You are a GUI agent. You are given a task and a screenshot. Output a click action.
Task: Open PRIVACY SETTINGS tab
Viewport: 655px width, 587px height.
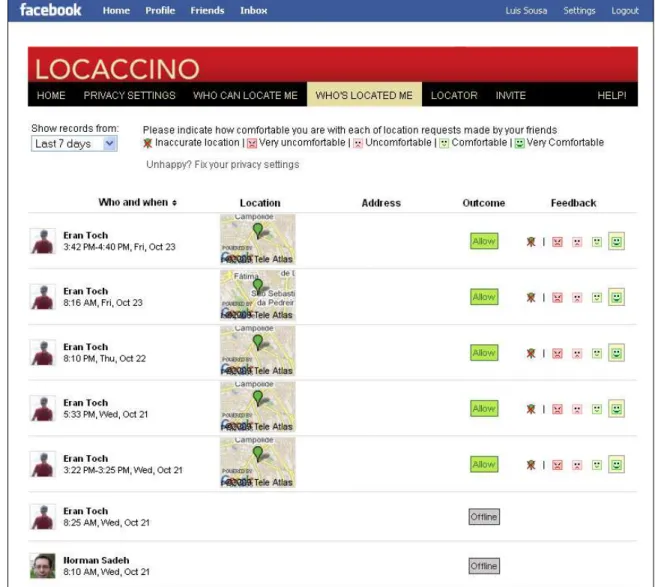129,95
